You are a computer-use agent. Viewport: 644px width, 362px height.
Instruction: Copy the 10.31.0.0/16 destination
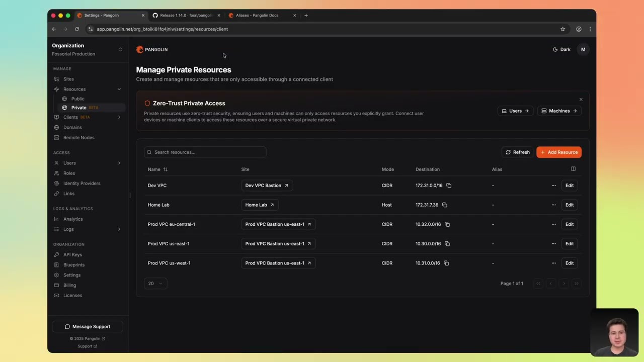click(446, 263)
